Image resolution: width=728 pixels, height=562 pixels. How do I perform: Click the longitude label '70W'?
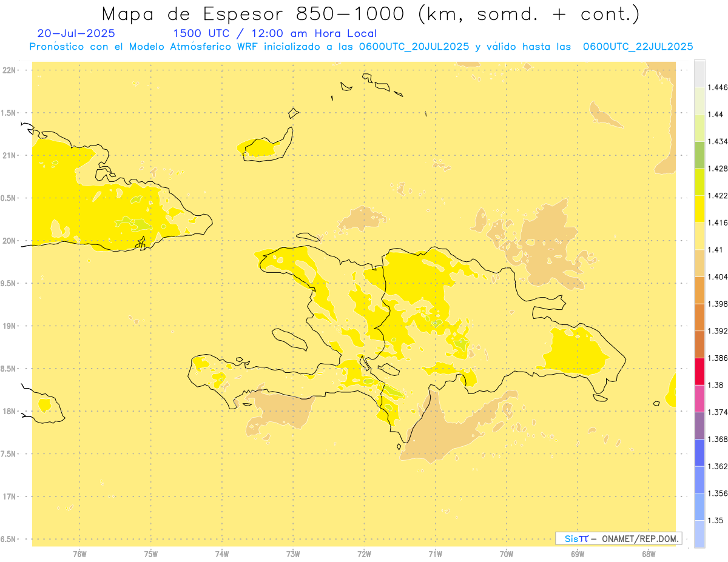point(507,554)
